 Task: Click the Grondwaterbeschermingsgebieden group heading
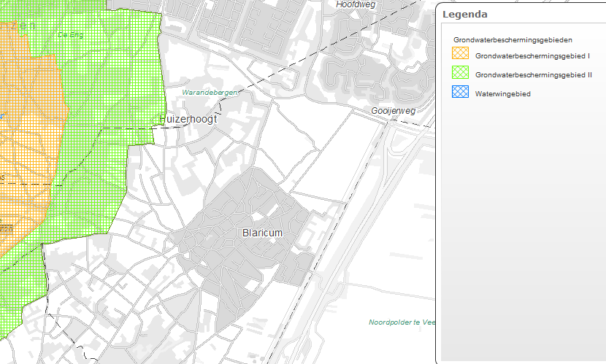point(512,39)
